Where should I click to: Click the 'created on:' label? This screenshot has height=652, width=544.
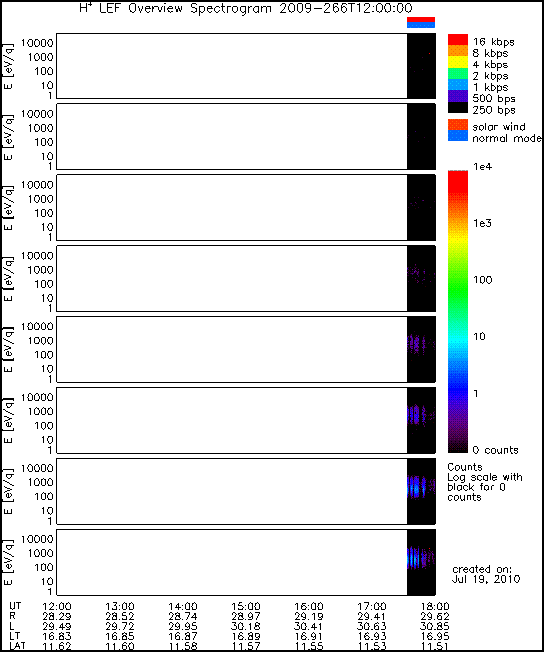click(482, 569)
